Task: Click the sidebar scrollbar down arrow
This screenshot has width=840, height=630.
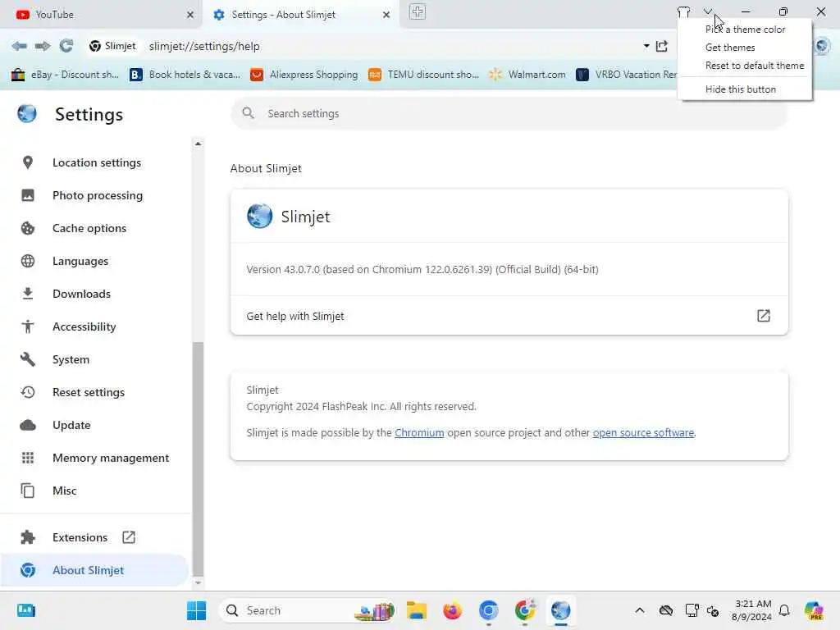Action: pos(198,583)
